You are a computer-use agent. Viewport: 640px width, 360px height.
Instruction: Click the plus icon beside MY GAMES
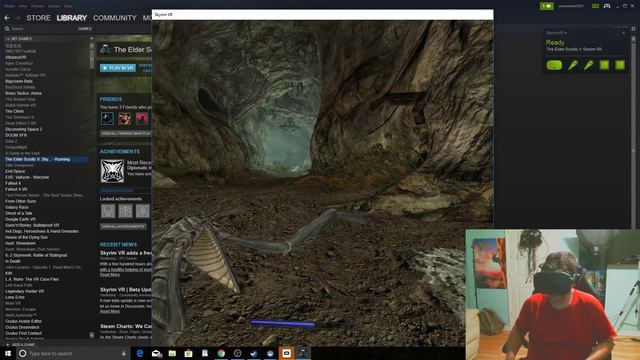(91, 38)
